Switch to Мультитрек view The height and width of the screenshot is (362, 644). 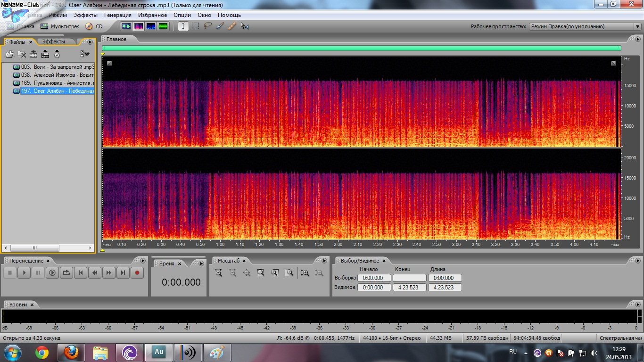[59, 26]
